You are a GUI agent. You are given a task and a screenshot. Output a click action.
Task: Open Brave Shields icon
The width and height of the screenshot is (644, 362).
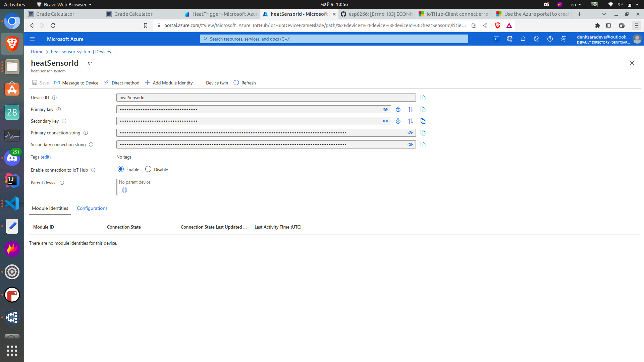[x=498, y=25]
